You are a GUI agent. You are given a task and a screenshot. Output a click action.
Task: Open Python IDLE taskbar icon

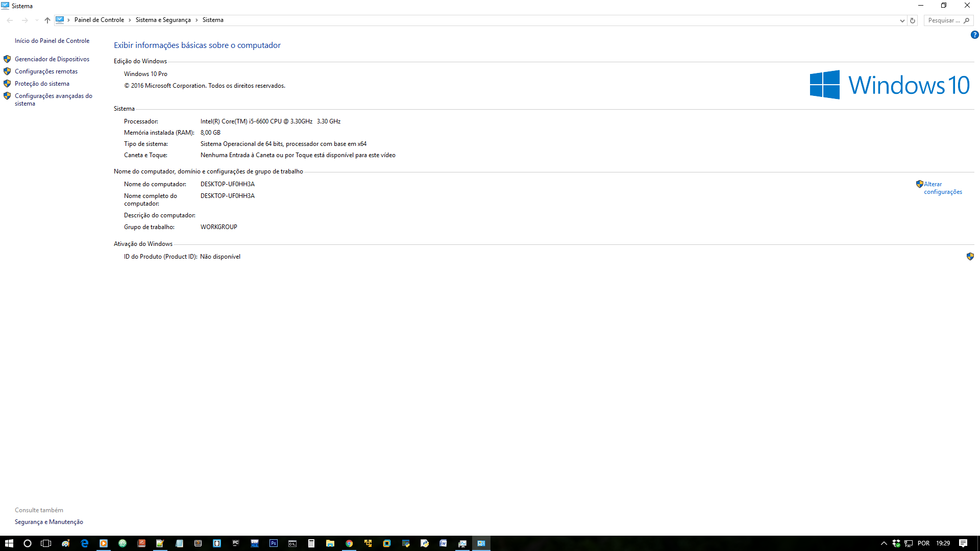[x=406, y=543]
